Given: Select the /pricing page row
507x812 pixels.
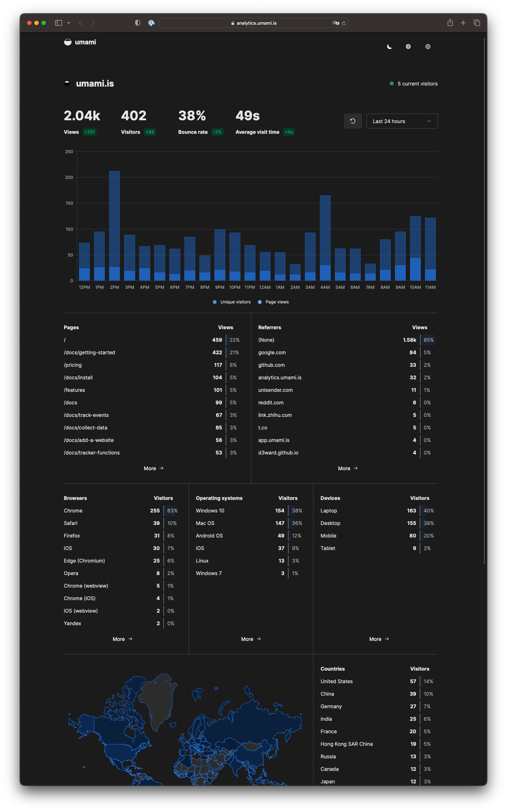Looking at the screenshot, I should 153,365.
